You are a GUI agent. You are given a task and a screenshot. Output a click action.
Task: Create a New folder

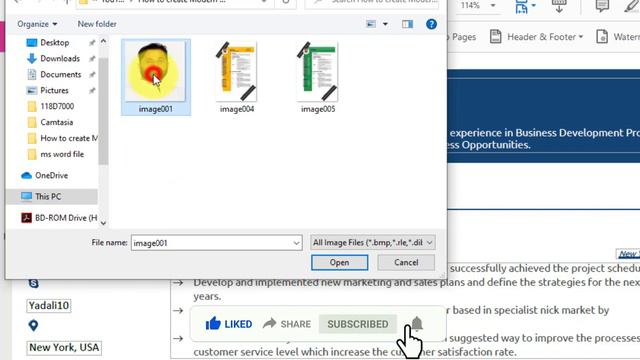coord(97,24)
